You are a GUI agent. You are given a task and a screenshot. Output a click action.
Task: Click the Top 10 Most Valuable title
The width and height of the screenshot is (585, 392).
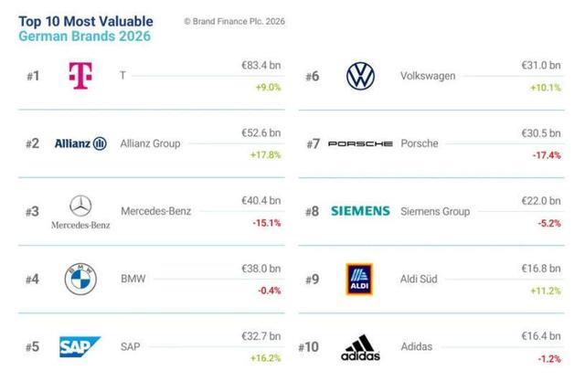86,21
